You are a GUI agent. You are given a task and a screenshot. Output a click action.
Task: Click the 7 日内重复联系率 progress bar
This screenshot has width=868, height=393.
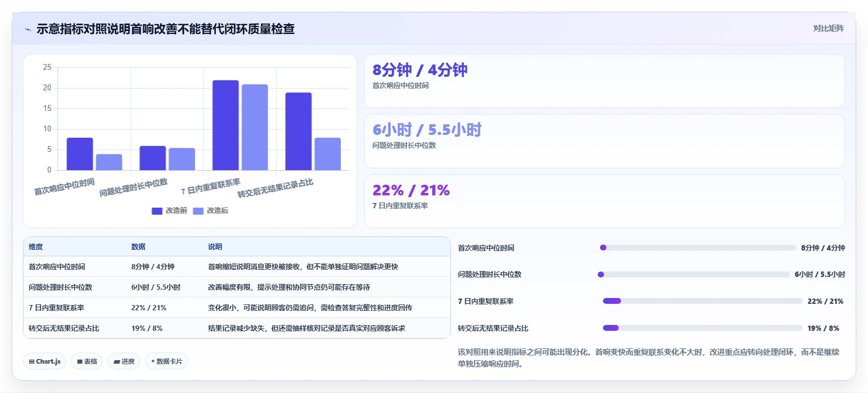(x=703, y=301)
